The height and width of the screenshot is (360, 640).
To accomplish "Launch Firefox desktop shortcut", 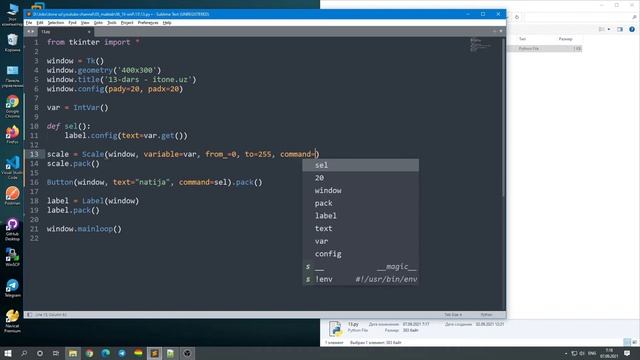I will 12,134.
